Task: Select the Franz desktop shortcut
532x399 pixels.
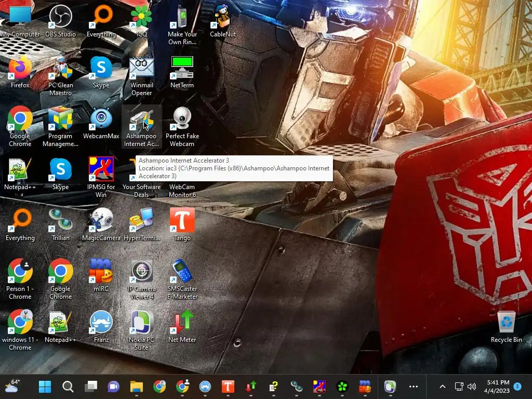Action: 101,327
